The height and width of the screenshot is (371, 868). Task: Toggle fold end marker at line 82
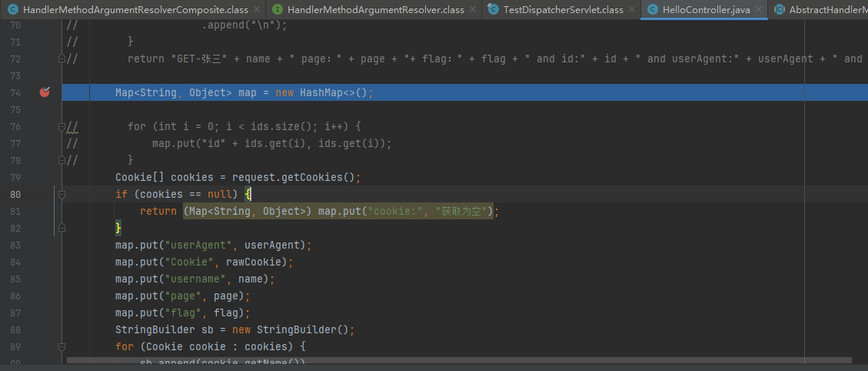[62, 228]
